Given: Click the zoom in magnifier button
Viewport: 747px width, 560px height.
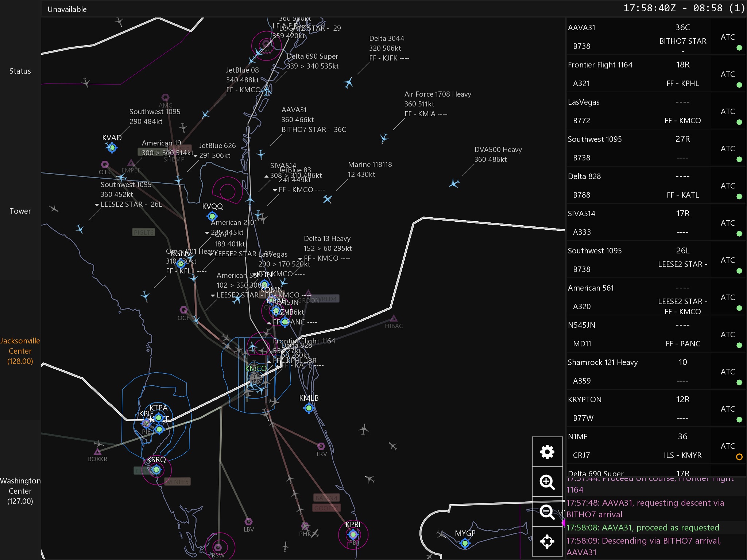Looking at the screenshot, I should 547,482.
